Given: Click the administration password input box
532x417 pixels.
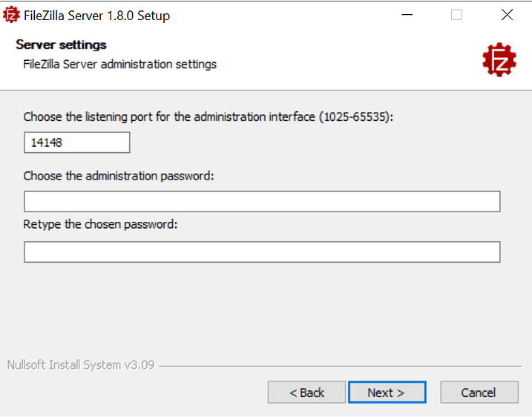Looking at the screenshot, I should click(x=262, y=202).
